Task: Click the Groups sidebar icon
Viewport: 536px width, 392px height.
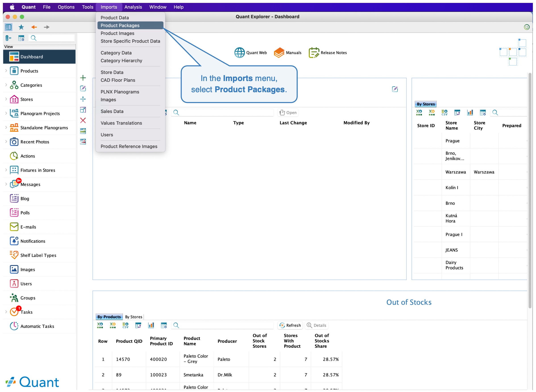Action: [x=14, y=298]
